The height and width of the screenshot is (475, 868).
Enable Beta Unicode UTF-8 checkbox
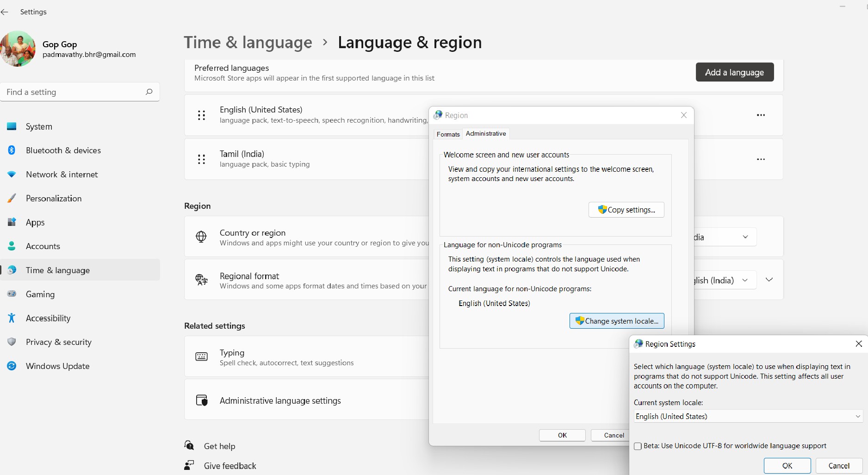(x=638, y=446)
